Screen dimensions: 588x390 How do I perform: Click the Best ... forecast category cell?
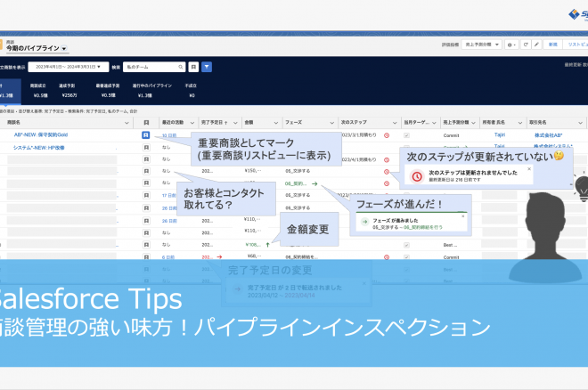[x=450, y=245]
